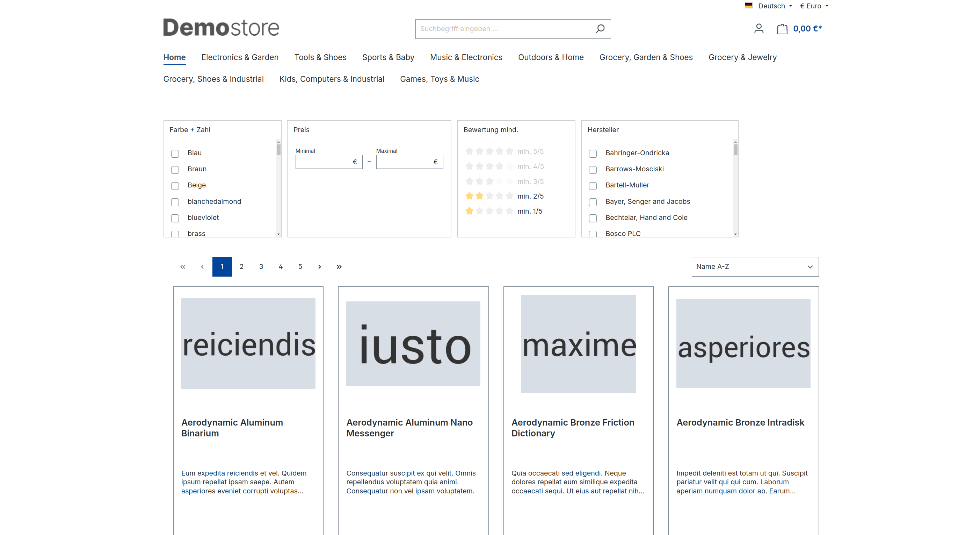Screen dimensions: 980x535
Task: Click page 3 pagination button
Action: click(x=261, y=266)
